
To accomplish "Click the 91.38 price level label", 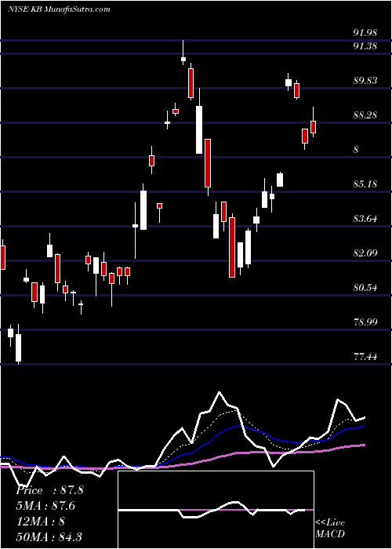I will pyautogui.click(x=365, y=45).
